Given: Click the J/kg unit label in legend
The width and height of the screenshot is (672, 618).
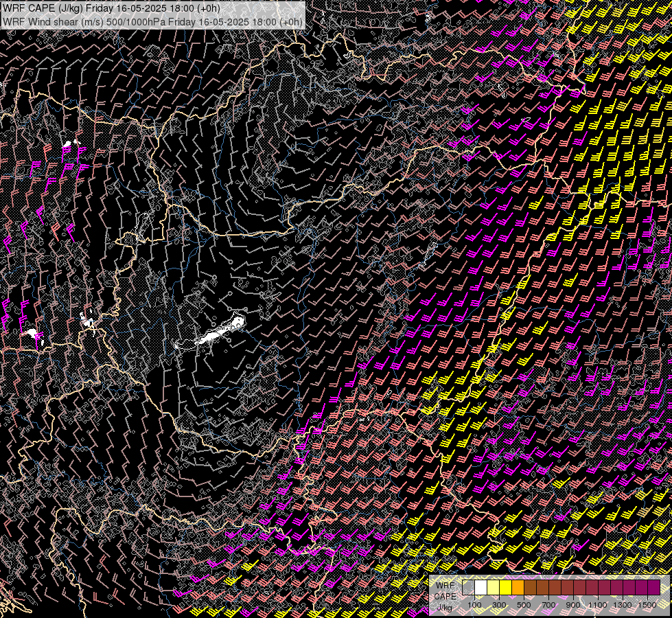Looking at the screenshot, I should pos(444,608).
